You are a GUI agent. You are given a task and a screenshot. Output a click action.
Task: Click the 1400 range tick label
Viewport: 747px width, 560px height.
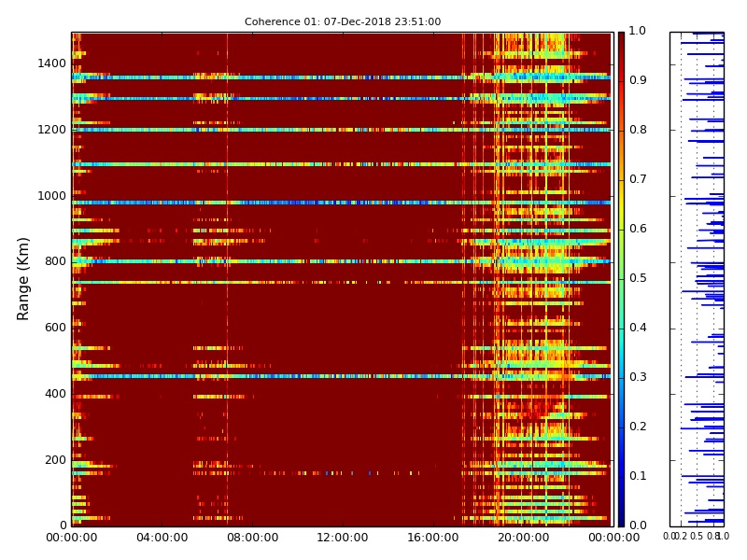tap(51, 63)
